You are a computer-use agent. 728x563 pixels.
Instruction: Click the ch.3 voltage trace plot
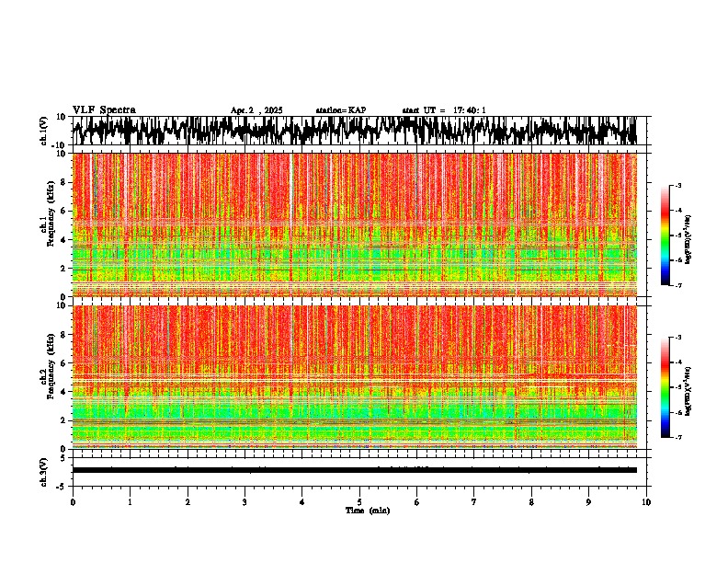tap(358, 472)
